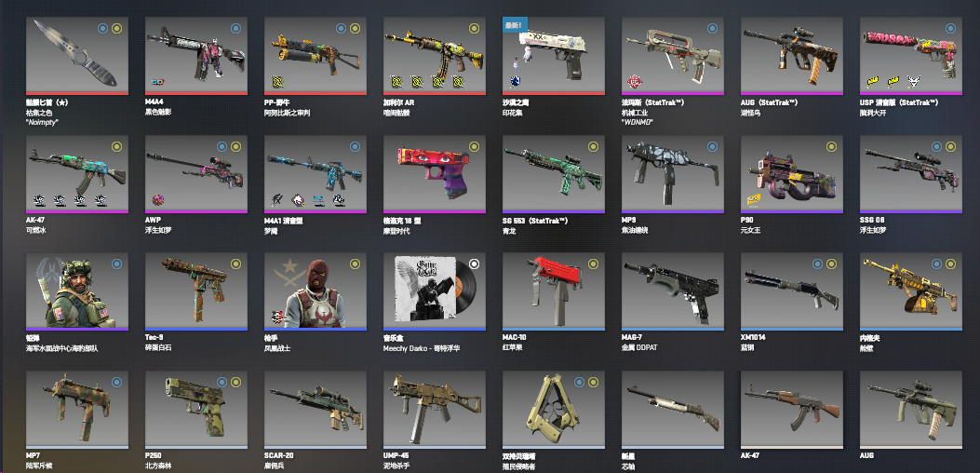Select the bearded Navy SEAL agent item
Viewport: 980px width, 473px height.
click(77, 291)
